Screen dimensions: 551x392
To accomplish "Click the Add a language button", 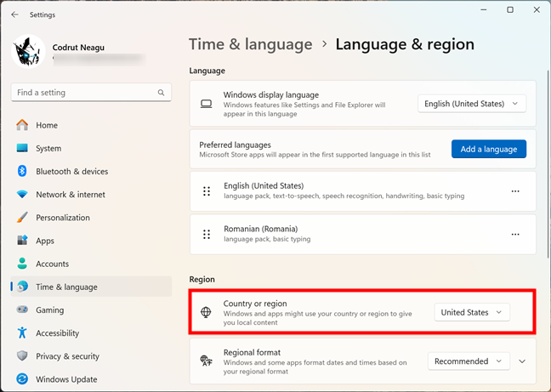I will [x=489, y=149].
